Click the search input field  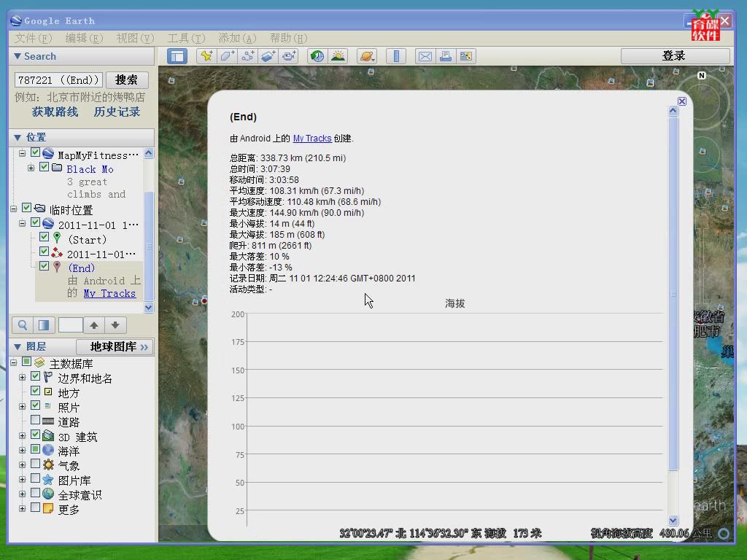point(58,80)
